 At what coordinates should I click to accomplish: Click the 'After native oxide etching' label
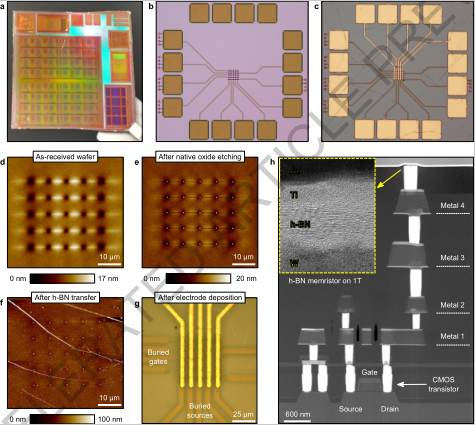[x=200, y=157]
